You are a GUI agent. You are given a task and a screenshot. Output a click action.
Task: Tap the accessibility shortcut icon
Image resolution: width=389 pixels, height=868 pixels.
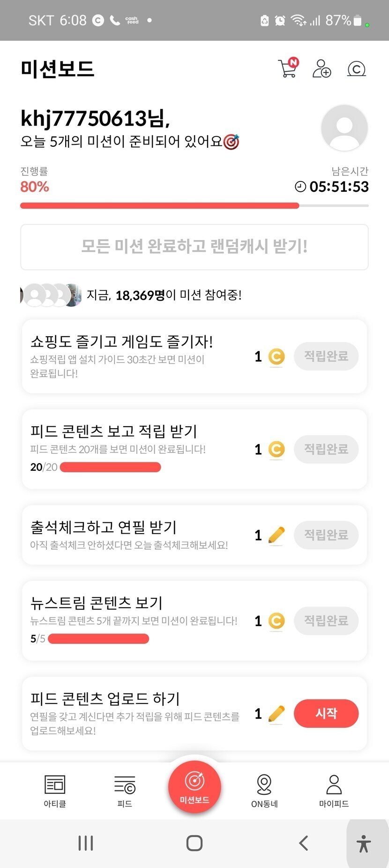[363, 844]
